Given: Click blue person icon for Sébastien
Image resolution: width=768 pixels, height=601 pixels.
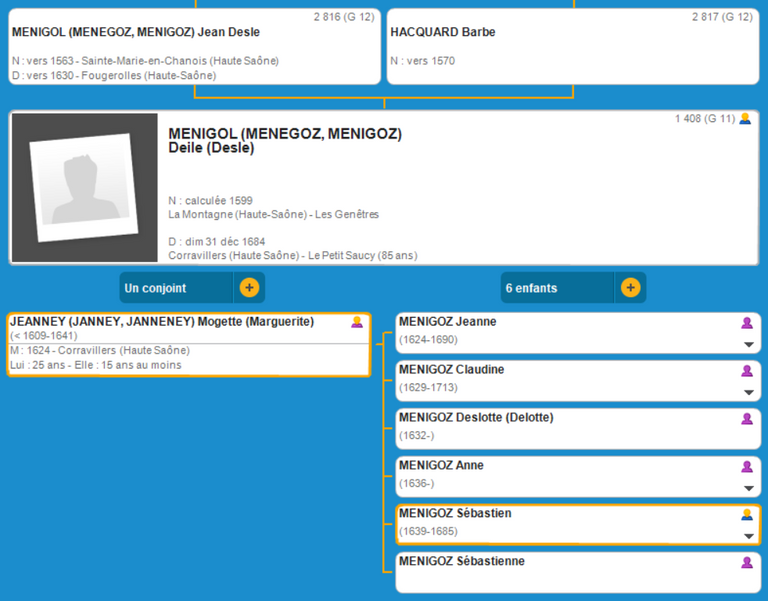Looking at the screenshot, I should click(746, 515).
